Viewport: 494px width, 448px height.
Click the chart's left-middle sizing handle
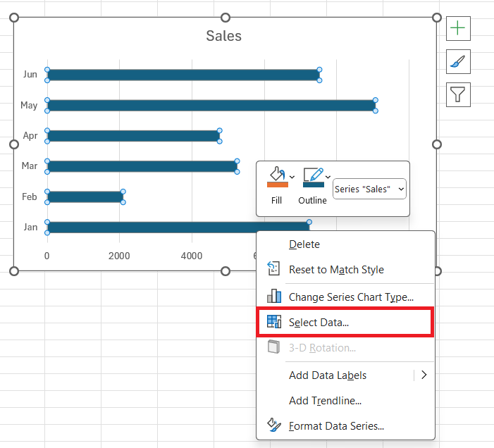click(14, 144)
